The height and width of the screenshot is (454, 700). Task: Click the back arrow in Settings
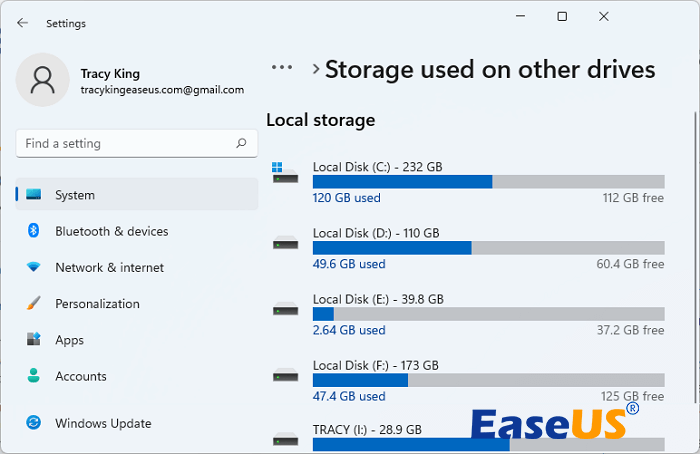point(22,23)
